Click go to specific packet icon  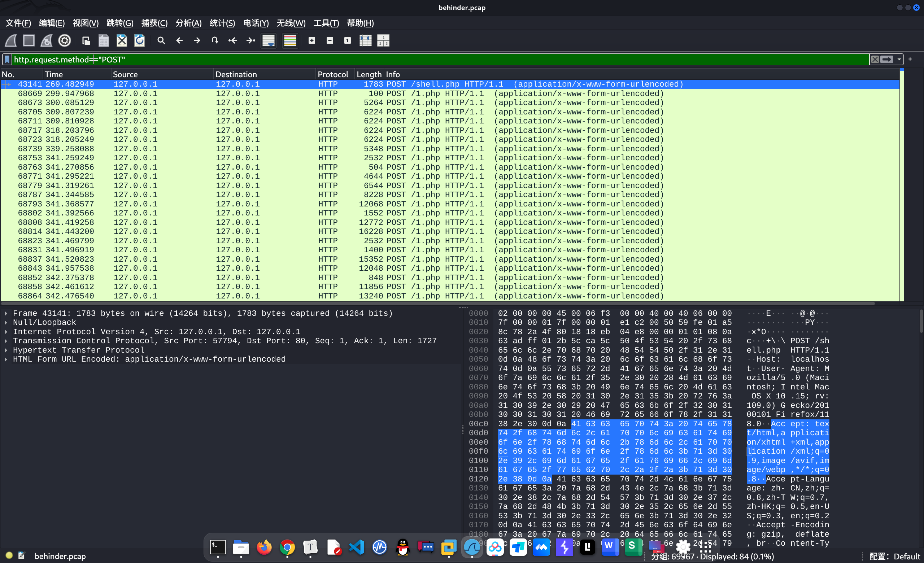214,40
